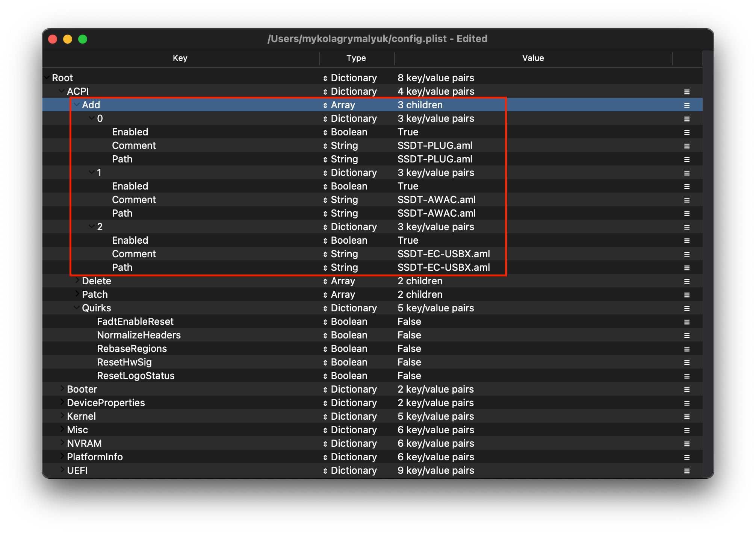The width and height of the screenshot is (756, 534).
Task: Select the Misc tree row label
Action: [77, 430]
